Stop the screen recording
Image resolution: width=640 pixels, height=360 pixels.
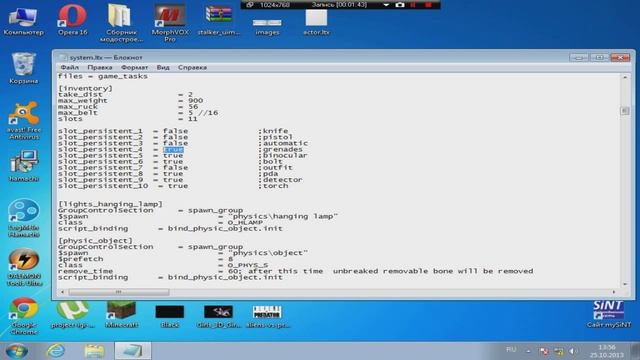point(428,5)
